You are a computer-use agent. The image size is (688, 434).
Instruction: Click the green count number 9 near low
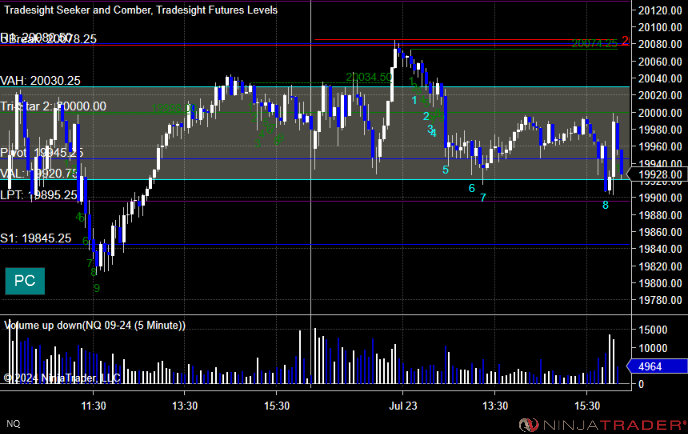coord(97,288)
